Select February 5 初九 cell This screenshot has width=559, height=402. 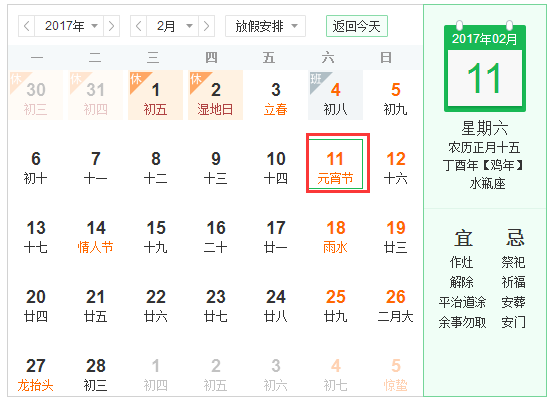click(x=395, y=95)
